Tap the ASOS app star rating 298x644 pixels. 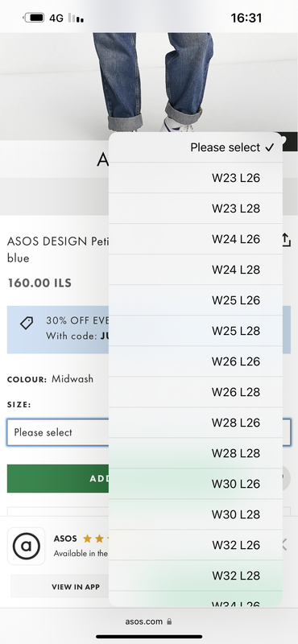coord(95,539)
